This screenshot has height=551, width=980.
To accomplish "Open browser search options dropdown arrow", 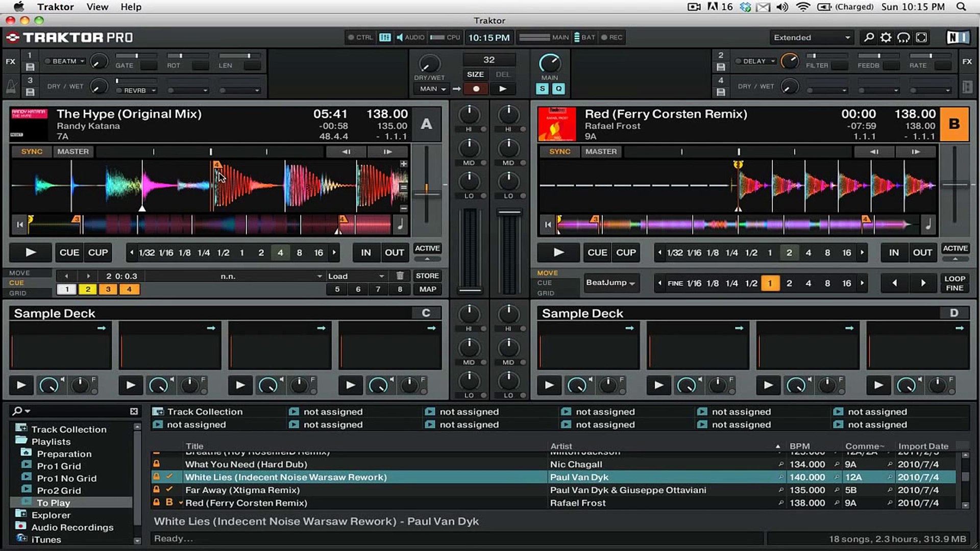I will pyautogui.click(x=28, y=411).
